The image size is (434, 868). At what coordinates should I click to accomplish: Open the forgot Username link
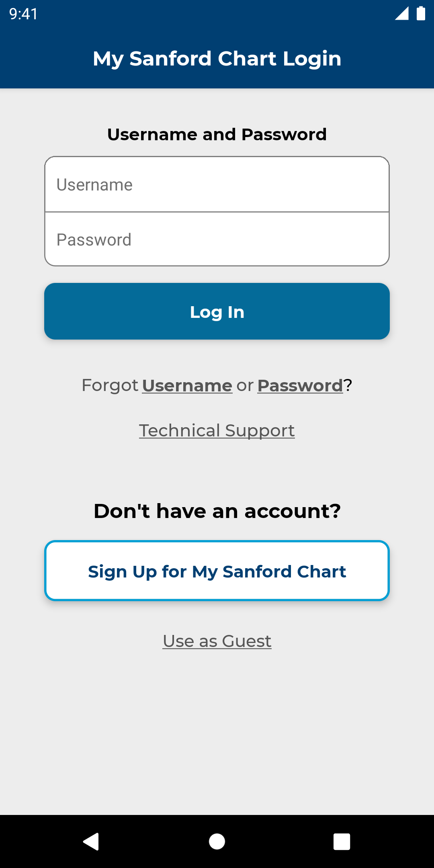(x=187, y=386)
